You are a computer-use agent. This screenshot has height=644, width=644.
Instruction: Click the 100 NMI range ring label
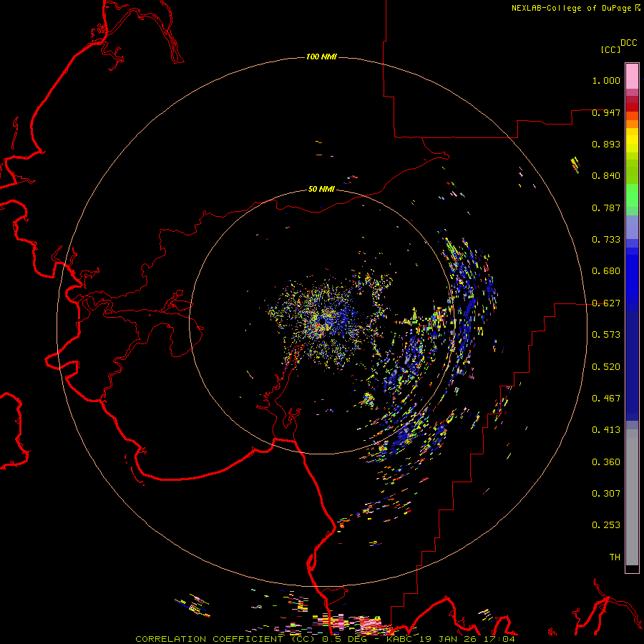321,57
